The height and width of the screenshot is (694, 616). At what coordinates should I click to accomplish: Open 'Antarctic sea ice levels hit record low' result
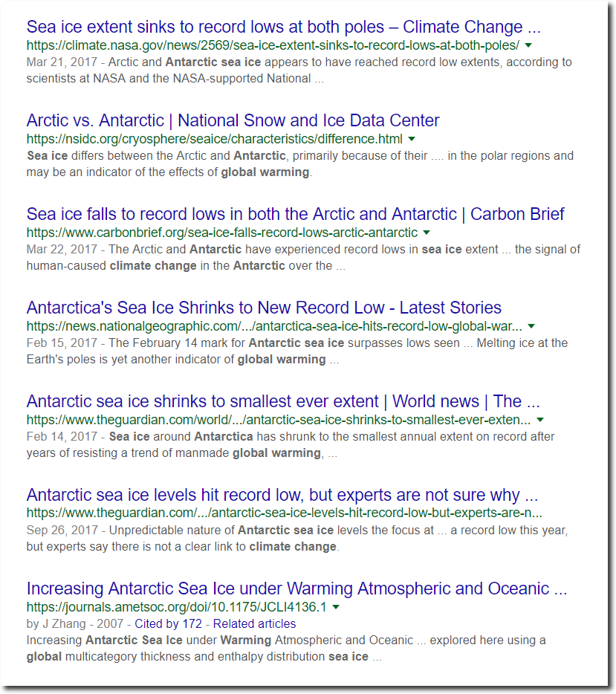tap(282, 495)
